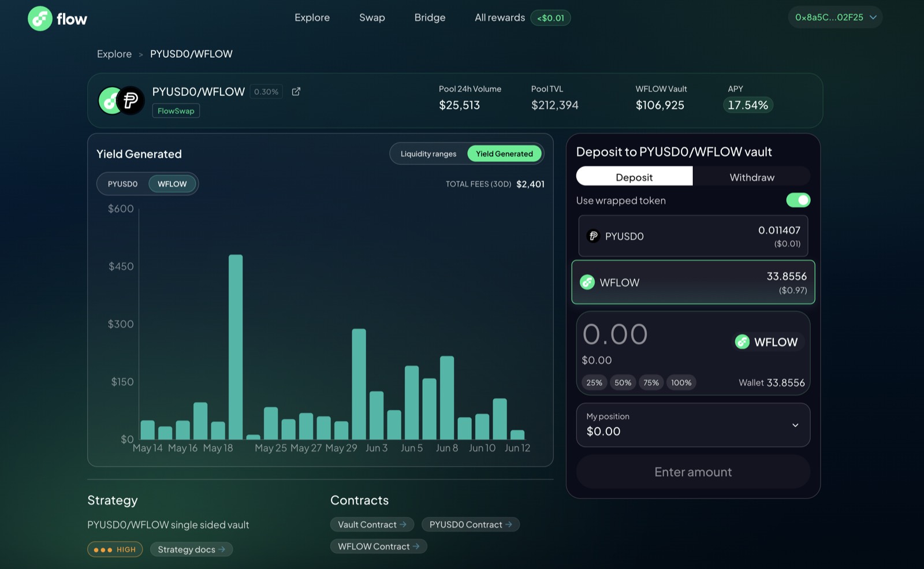
Task: Open the external link icon beside 0.30%
Action: tap(296, 91)
